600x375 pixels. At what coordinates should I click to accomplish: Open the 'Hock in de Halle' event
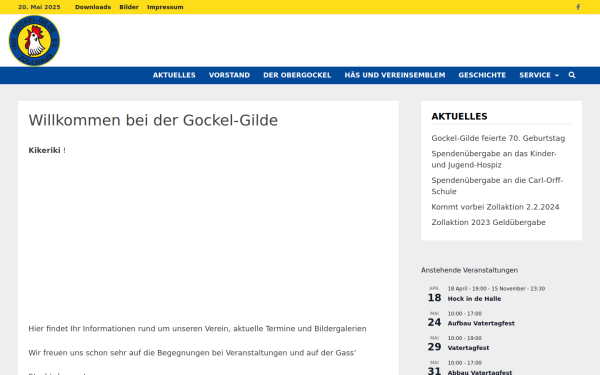pyautogui.click(x=474, y=299)
